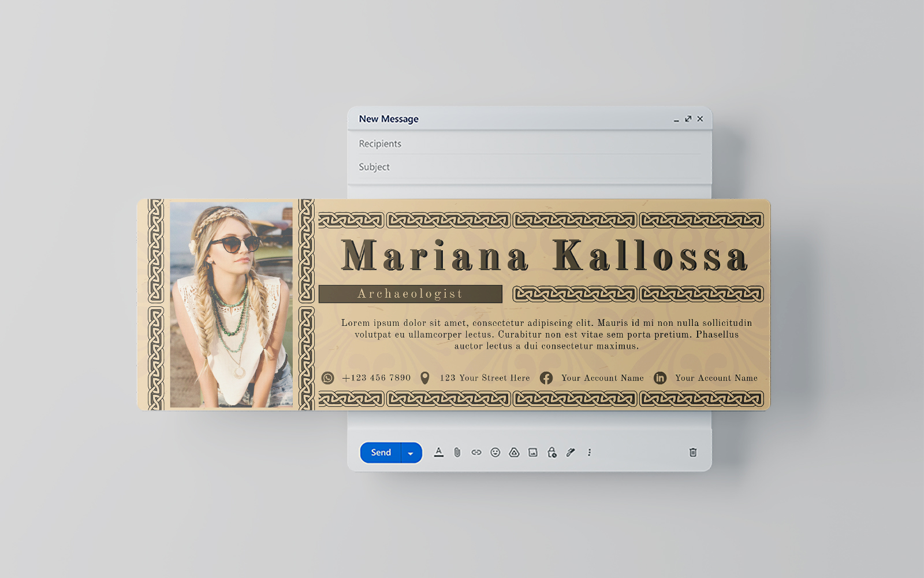Screen dimensions: 924x578
Task: Click the LinkedIn icon in signature
Action: click(660, 378)
